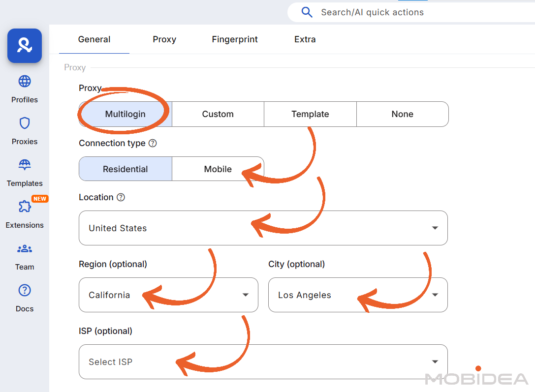Click the search magnifier icon
535x392 pixels.
pyautogui.click(x=307, y=12)
